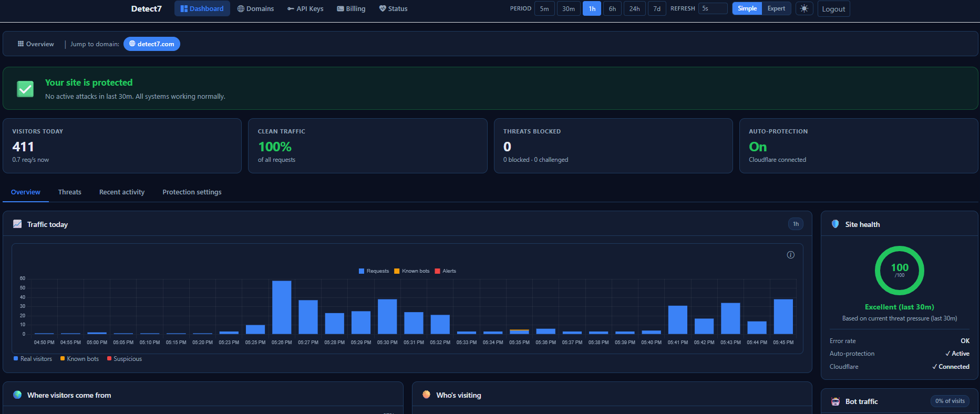Click the 0.7 req/s now text
This screenshot has height=414, width=980.
tap(30, 160)
